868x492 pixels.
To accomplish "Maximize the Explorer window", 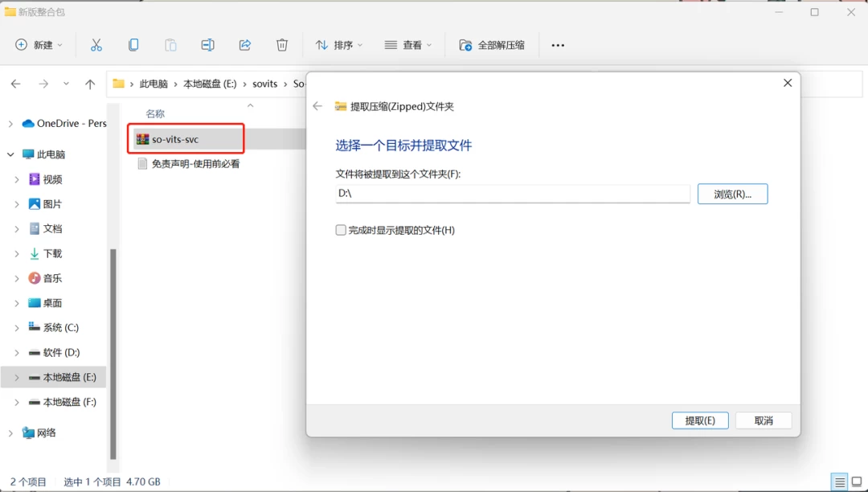I will point(814,12).
